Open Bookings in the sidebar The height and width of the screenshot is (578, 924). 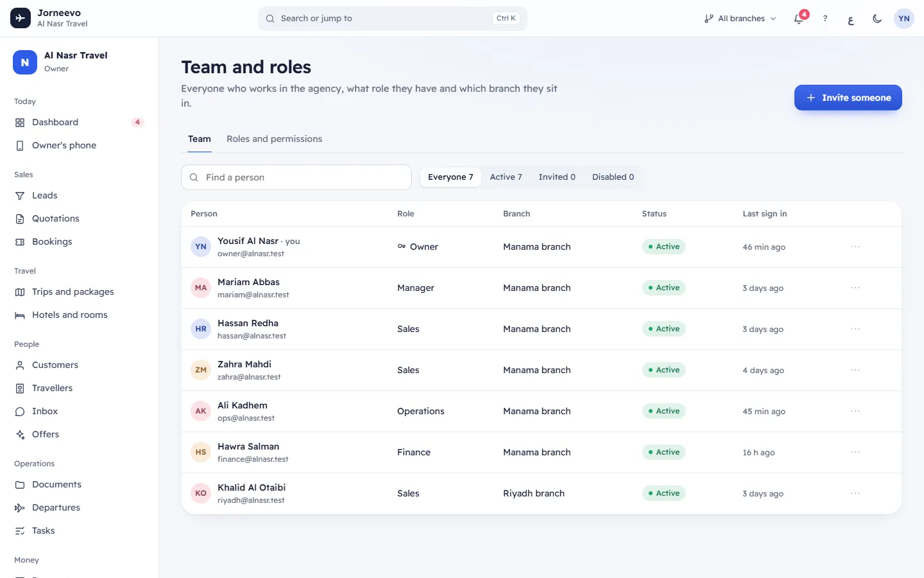coord(79,241)
